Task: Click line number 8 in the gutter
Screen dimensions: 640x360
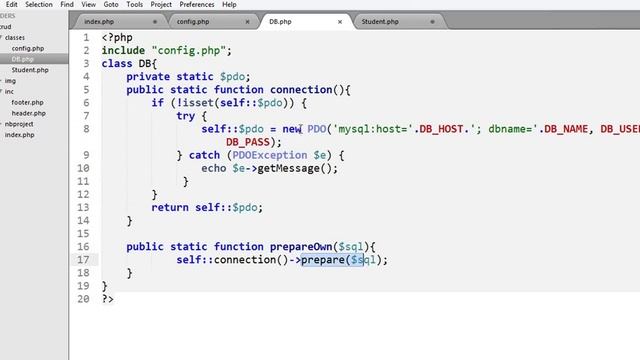Action: (86, 129)
